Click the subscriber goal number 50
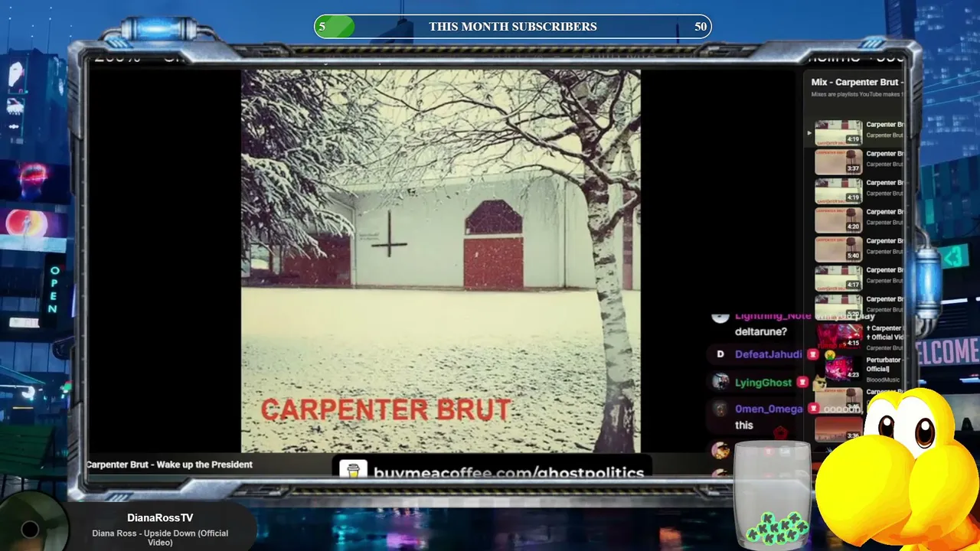Image resolution: width=980 pixels, height=551 pixels. click(x=701, y=27)
